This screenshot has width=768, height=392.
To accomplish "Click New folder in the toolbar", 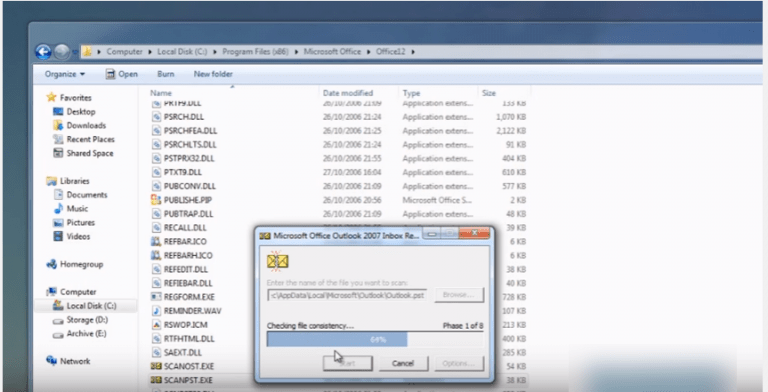I will pos(213,74).
